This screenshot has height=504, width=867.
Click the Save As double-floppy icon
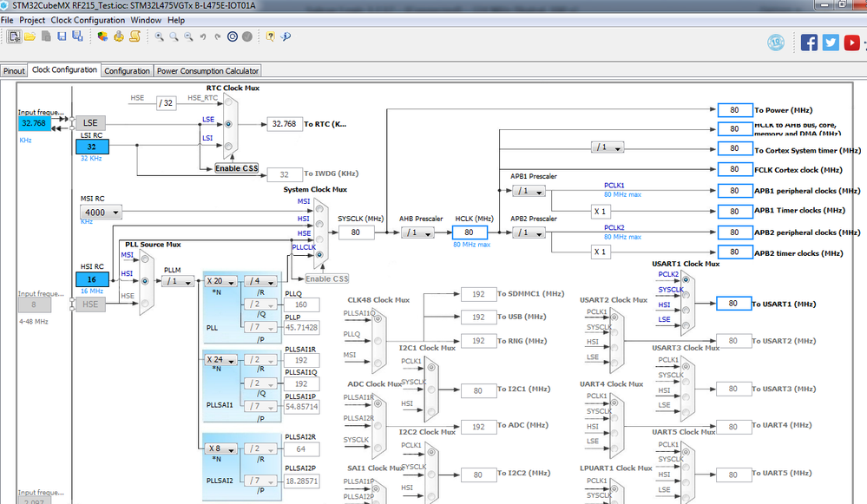click(77, 36)
